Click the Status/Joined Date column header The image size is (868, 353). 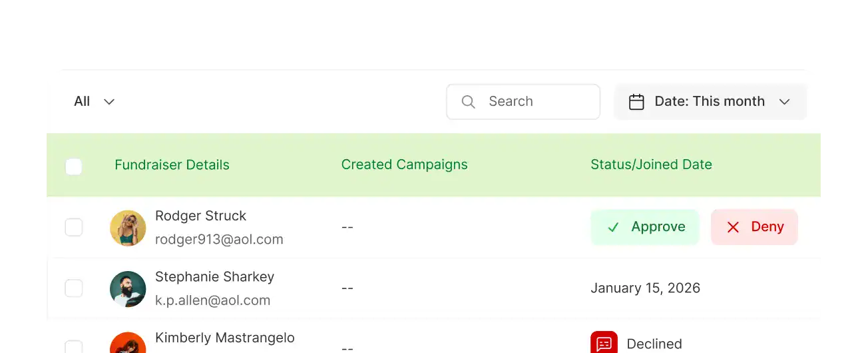coord(651,165)
